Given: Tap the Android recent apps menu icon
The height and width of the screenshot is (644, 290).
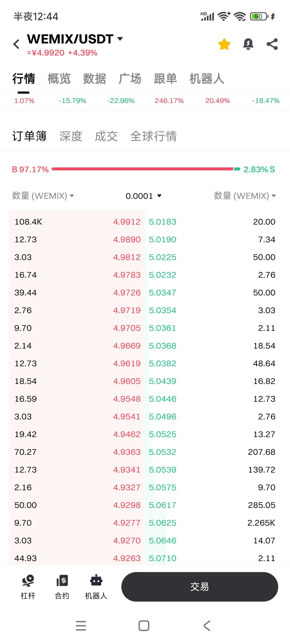Looking at the screenshot, I should pyautogui.click(x=81, y=626).
